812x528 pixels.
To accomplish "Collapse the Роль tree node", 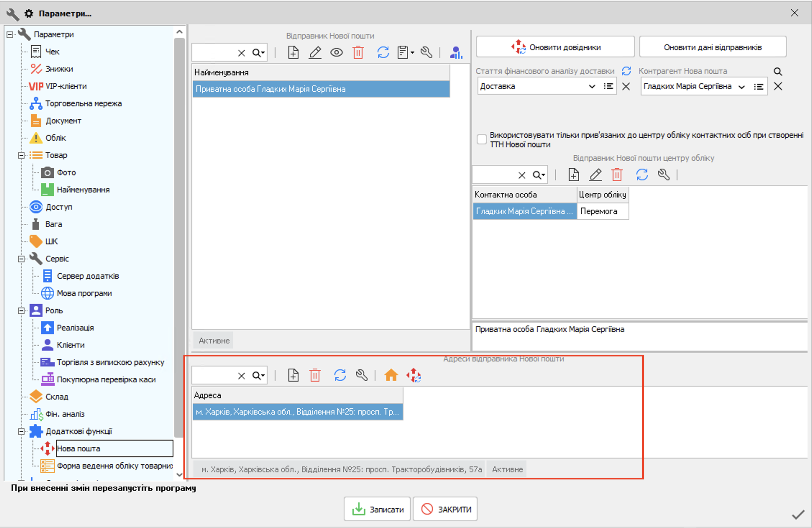I will click(x=21, y=310).
